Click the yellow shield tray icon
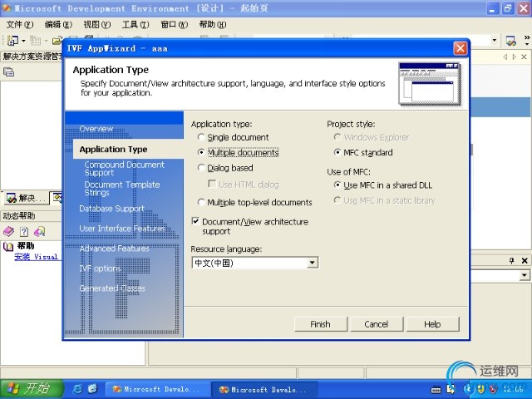Viewport: 532px width, 399px height. click(x=480, y=390)
